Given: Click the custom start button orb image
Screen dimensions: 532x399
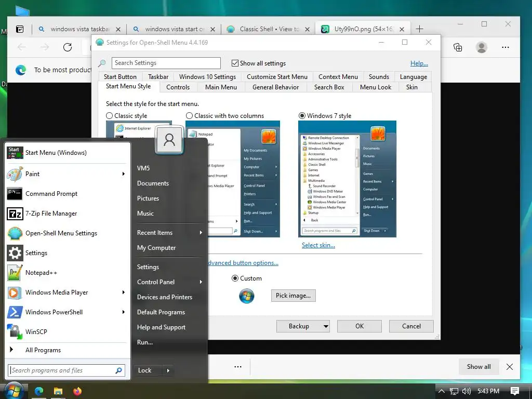Looking at the screenshot, I should pos(247,296).
